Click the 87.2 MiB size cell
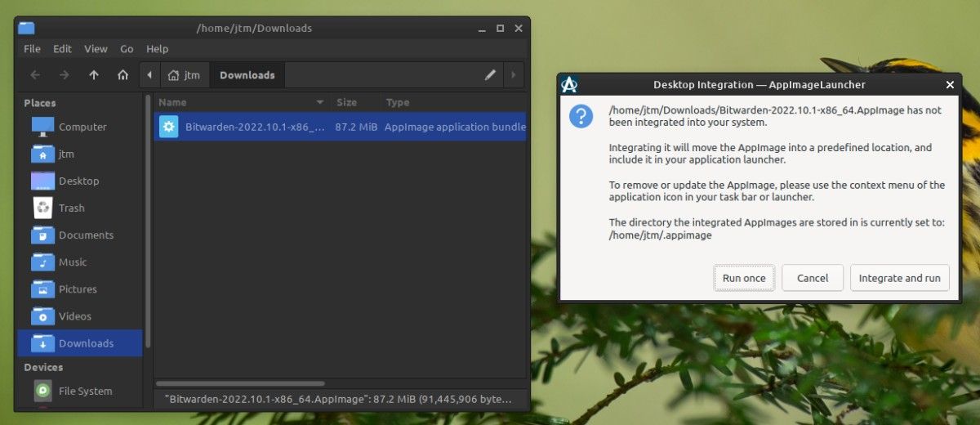Viewport: 980px width, 425px height. click(356, 127)
